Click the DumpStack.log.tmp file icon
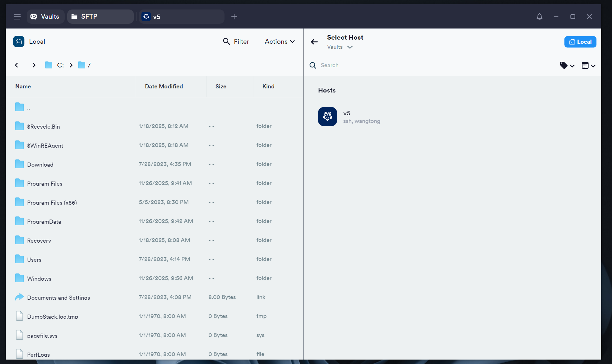The height and width of the screenshot is (364, 612). [x=19, y=316]
